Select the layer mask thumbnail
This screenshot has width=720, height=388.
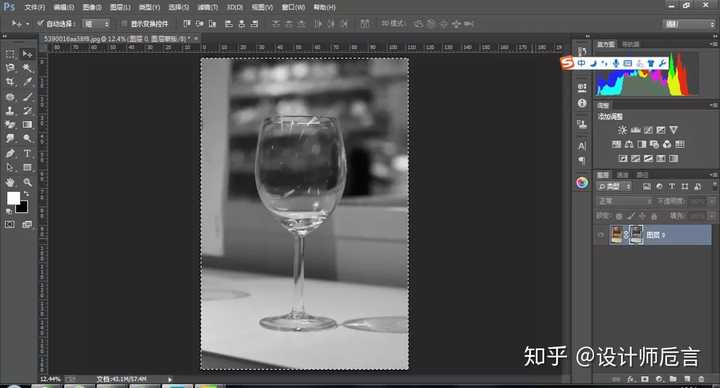coord(636,235)
